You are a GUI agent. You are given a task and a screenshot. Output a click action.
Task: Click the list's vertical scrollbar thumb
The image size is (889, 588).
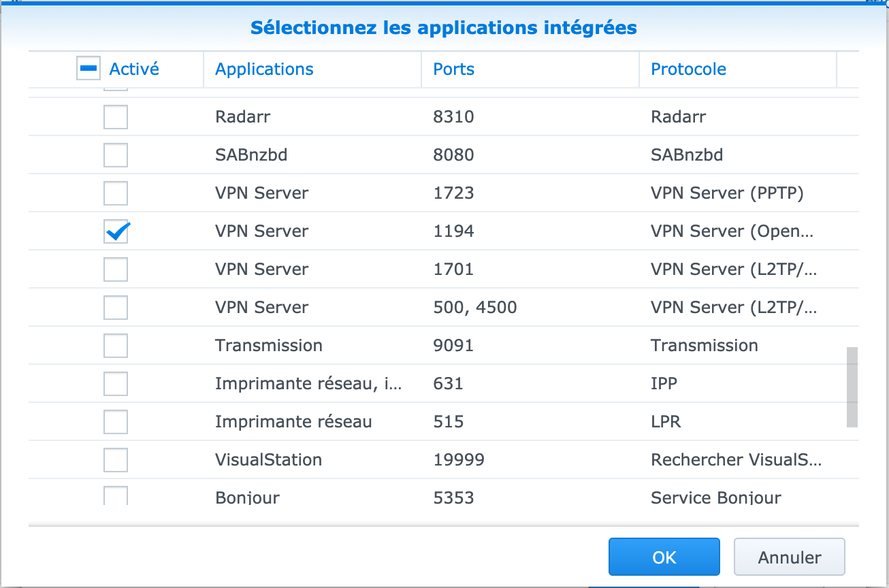[x=852, y=387]
